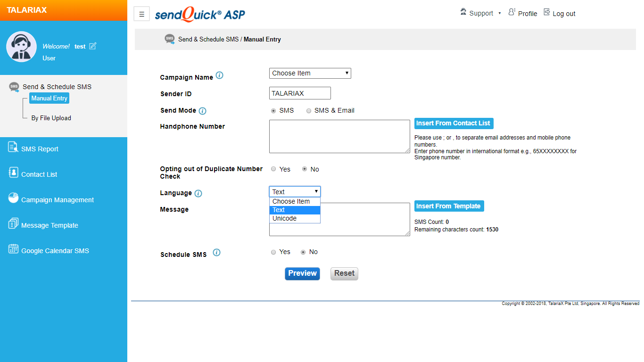Select Yes for duplicate number check opt-out
The height and width of the screenshot is (362, 644).
(273, 169)
